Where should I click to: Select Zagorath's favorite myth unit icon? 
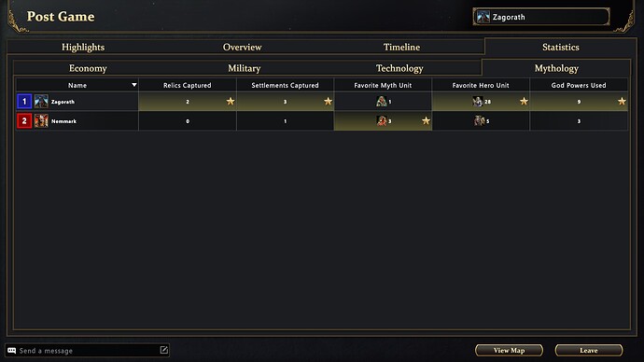coord(382,101)
